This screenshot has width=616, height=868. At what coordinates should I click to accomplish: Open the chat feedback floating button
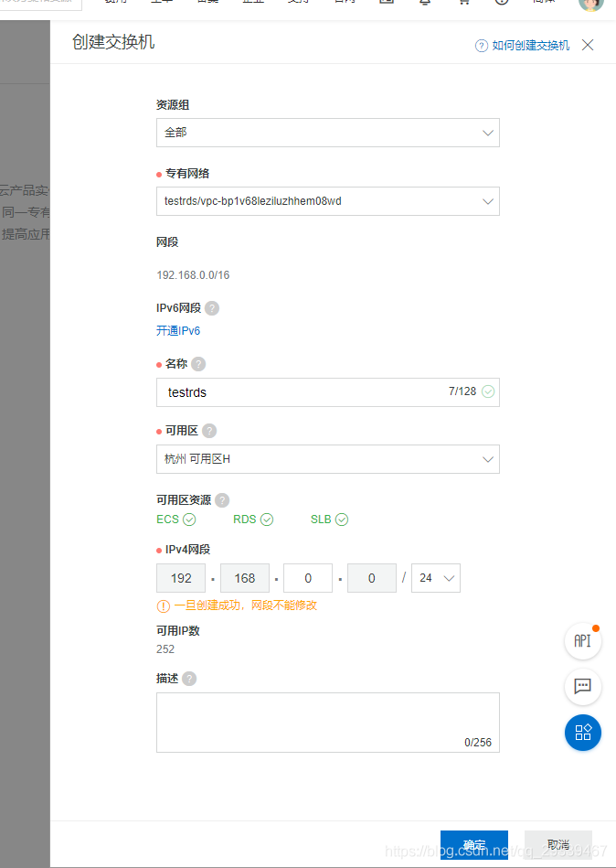583,686
